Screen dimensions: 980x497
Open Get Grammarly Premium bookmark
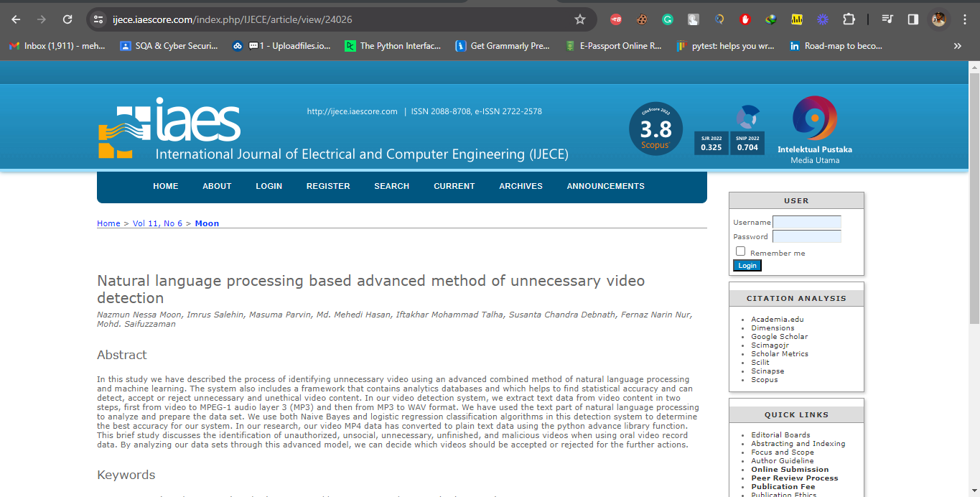click(503, 46)
